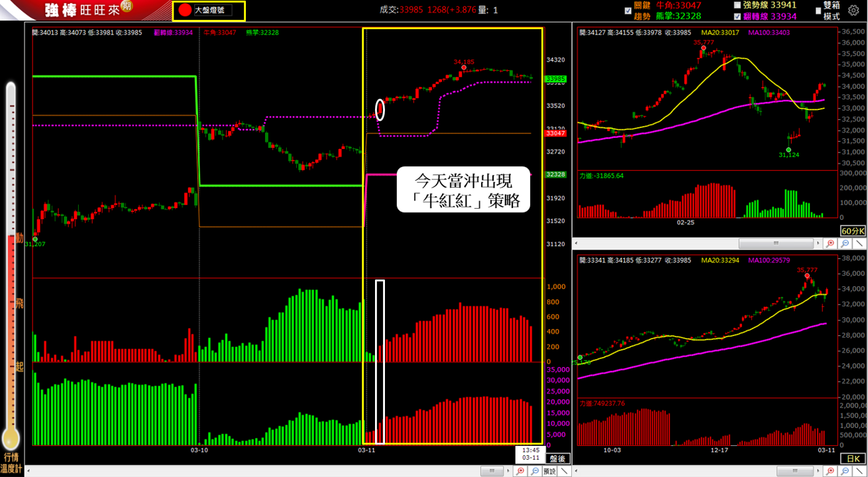This screenshot has width=868, height=477.
Task: Zoom out on the 60分K chart
Action: pos(845,244)
